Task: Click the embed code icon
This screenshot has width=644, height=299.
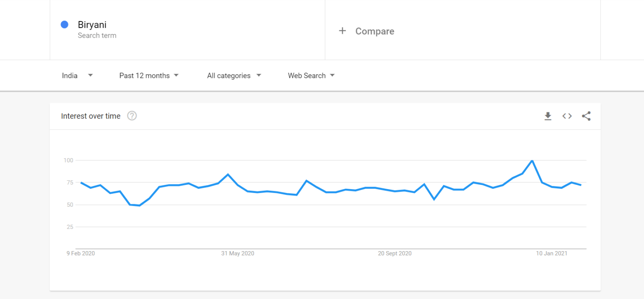Action: pos(567,116)
